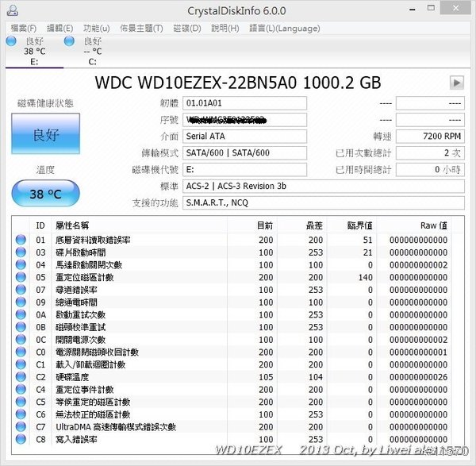
Task: Open the 說明(H) menu
Action: pyautogui.click(x=225, y=29)
